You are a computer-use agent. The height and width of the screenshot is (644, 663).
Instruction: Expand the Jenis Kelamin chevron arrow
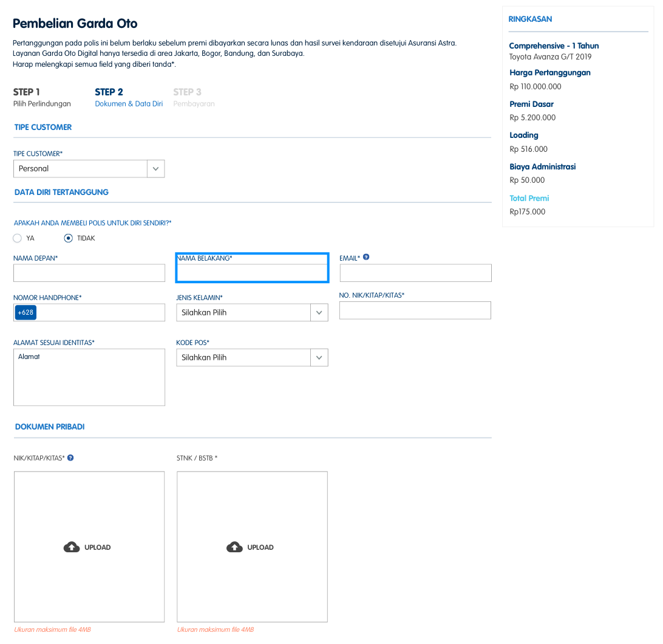tap(319, 312)
